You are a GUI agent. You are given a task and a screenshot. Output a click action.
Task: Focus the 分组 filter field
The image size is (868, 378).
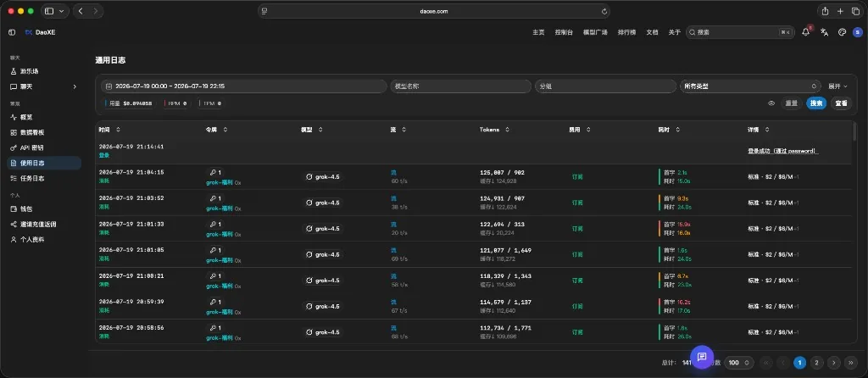click(605, 86)
